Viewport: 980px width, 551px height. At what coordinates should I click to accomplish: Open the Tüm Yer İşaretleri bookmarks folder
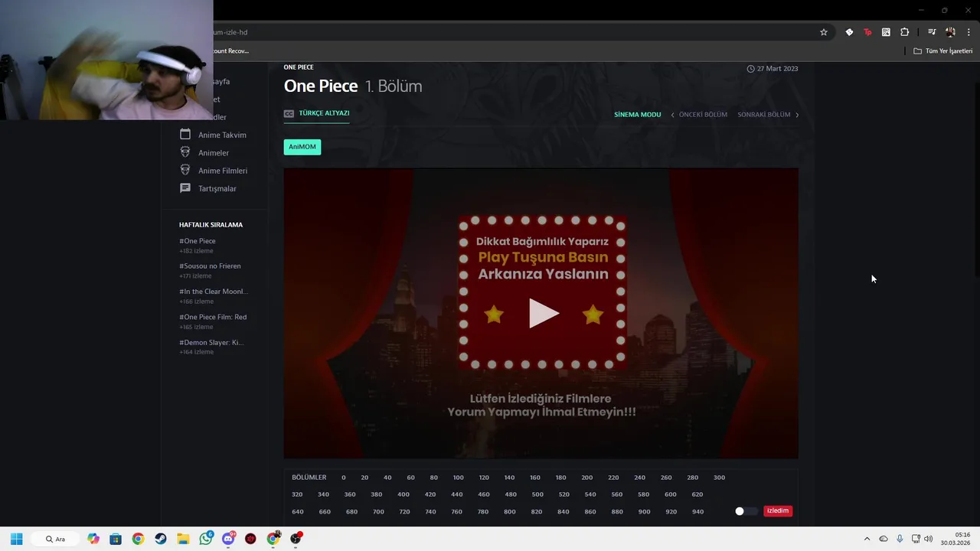(x=943, y=51)
